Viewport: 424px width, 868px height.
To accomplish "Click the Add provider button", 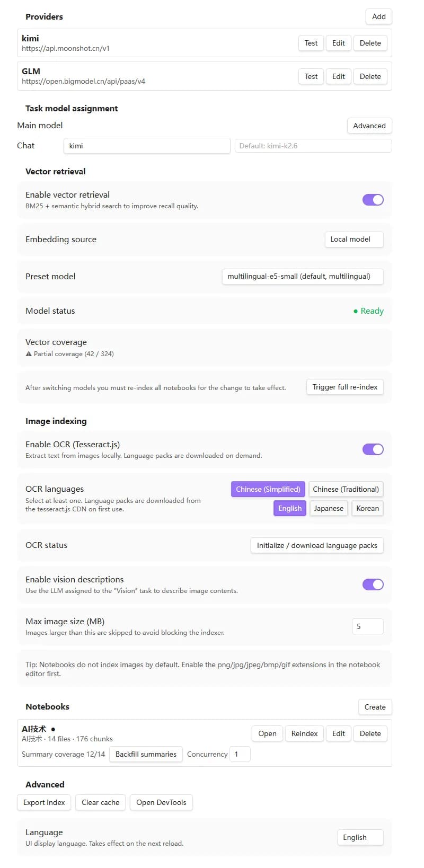I will click(x=379, y=16).
